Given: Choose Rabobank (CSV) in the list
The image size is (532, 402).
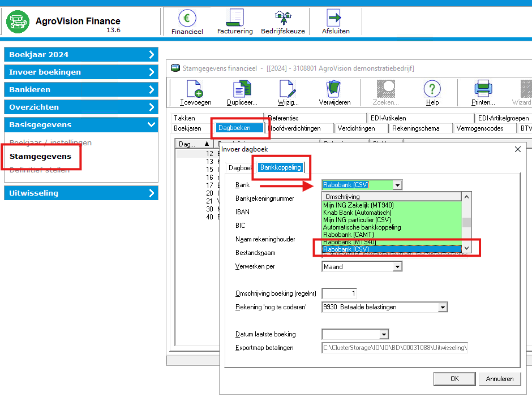Looking at the screenshot, I should pyautogui.click(x=392, y=249).
